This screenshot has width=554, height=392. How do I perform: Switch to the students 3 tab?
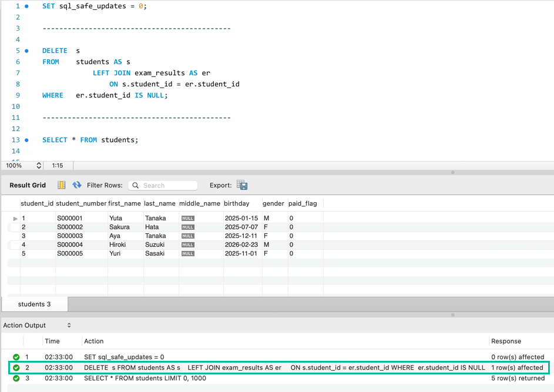coord(34,304)
